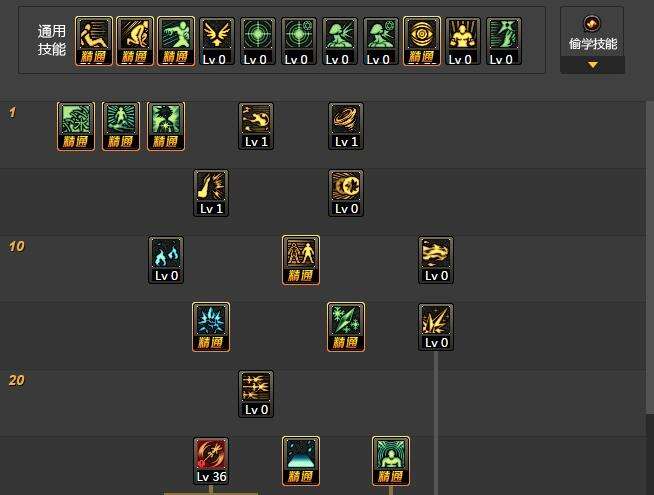Click the 偷学技能 round orange icon
The height and width of the screenshot is (495, 654).
(x=592, y=23)
